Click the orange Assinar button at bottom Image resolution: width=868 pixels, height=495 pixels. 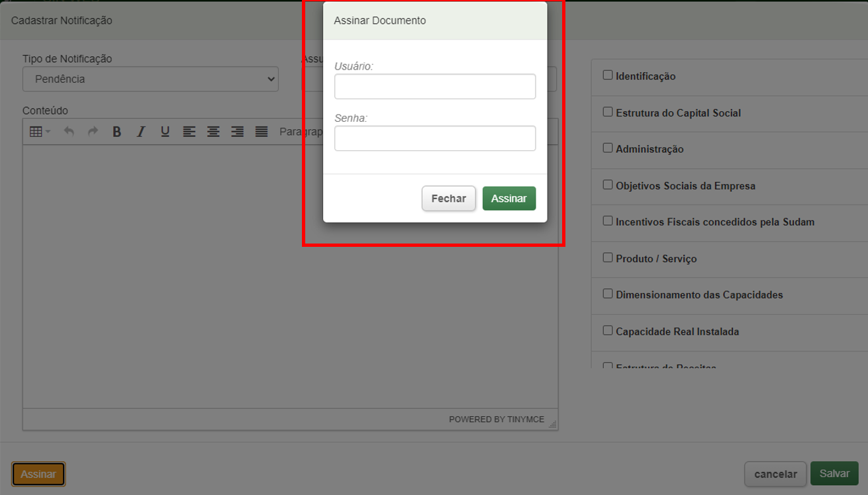(38, 474)
